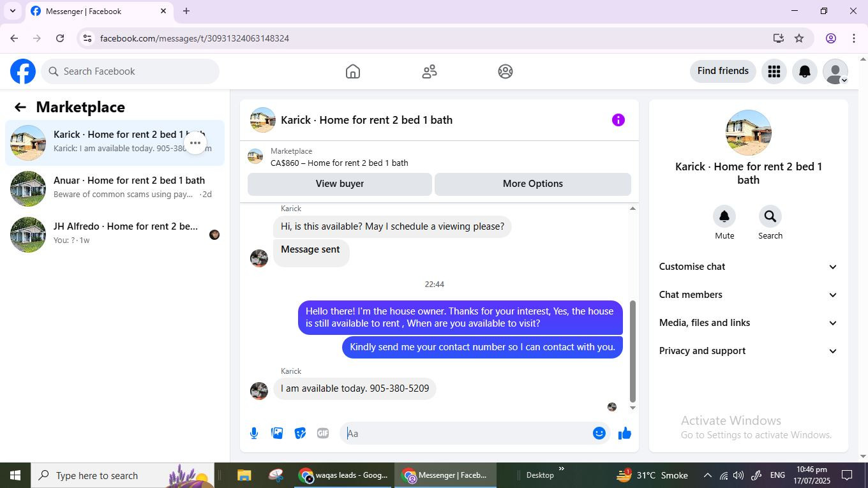
Task: Open the Chrome profile icon
Action: coord(831,38)
